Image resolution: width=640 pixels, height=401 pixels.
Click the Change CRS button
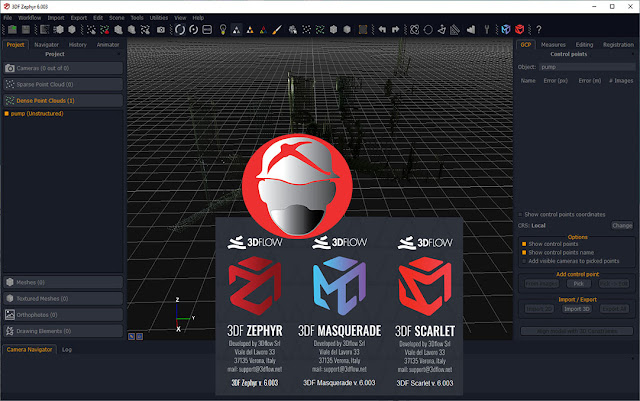point(622,225)
